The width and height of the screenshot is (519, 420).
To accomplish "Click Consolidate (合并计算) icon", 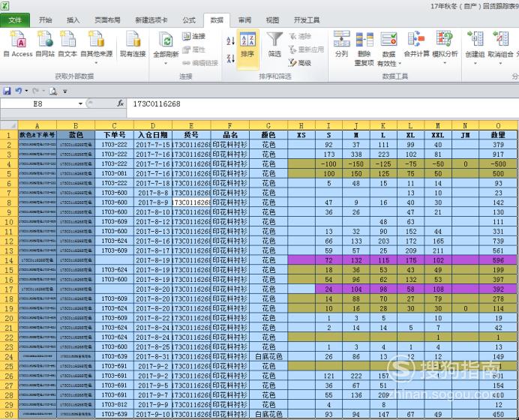I will click(x=416, y=43).
